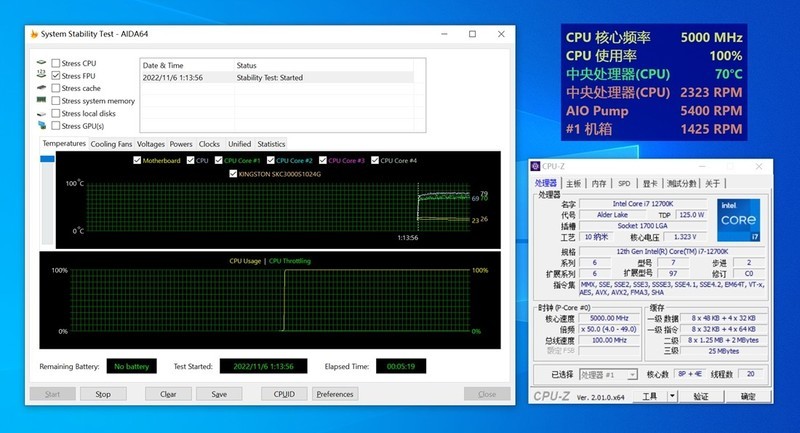
Task: Switch to the Statistics tab
Action: tap(271, 144)
